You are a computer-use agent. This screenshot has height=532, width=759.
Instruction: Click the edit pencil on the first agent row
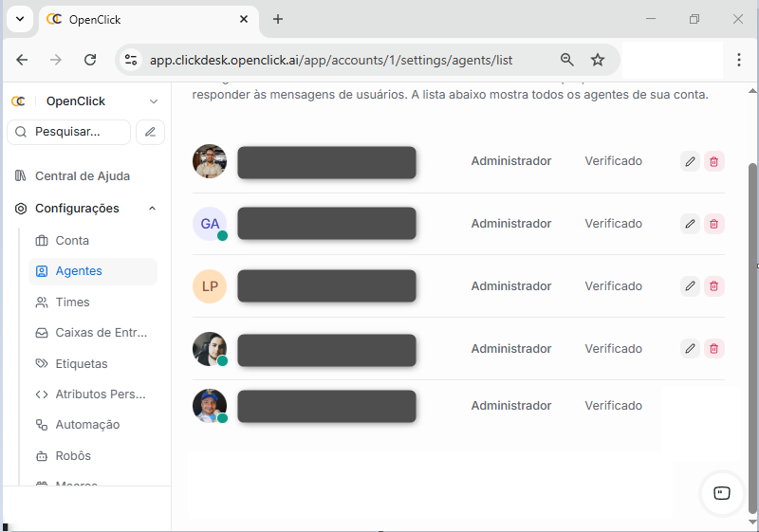point(690,161)
